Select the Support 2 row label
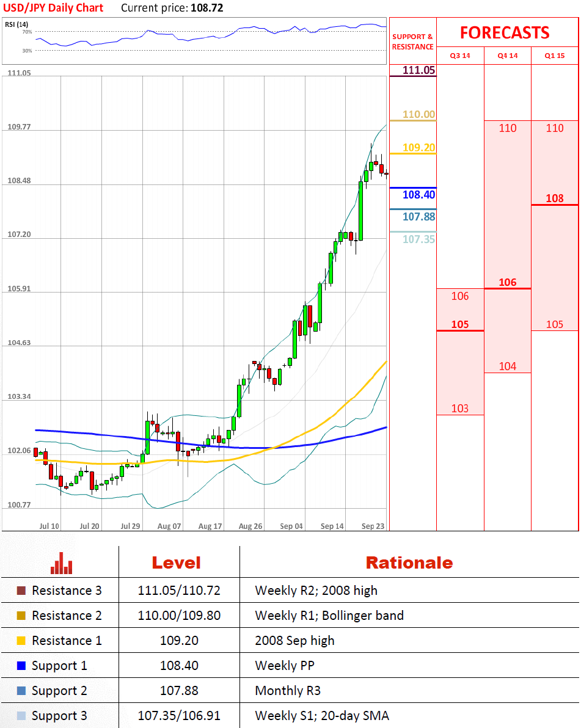 59,691
